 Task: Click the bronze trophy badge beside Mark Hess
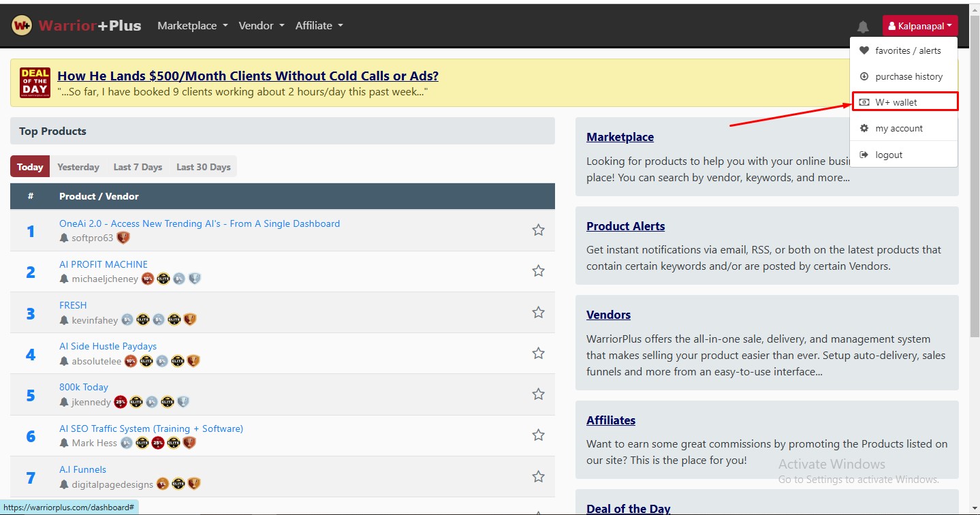pos(189,443)
